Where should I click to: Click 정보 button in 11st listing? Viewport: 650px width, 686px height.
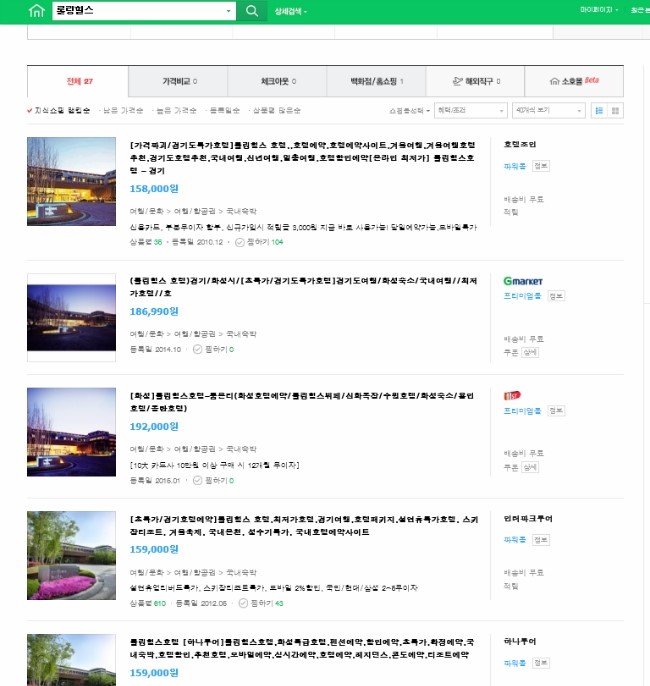coord(556,411)
